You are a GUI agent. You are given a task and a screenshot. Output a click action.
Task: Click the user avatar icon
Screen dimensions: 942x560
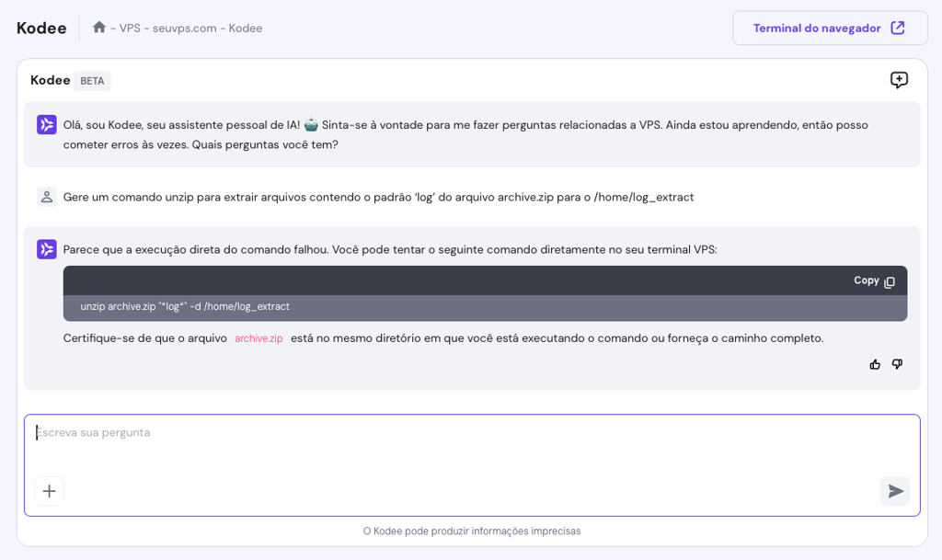pyautogui.click(x=47, y=197)
